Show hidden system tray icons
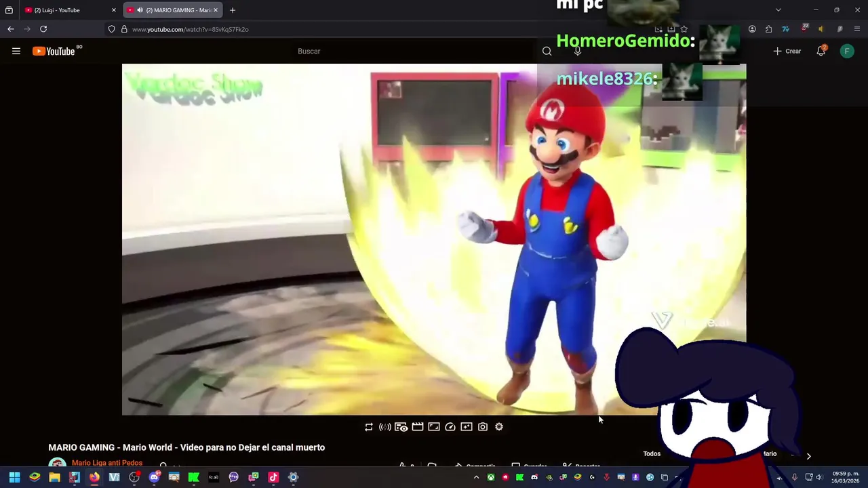Viewport: 868px width, 488px height. point(476,477)
